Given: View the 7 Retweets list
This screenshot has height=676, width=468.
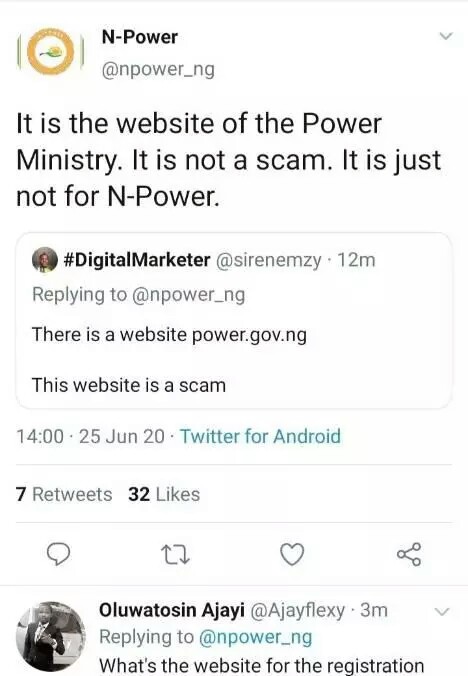Looking at the screenshot, I should click(x=64, y=494).
